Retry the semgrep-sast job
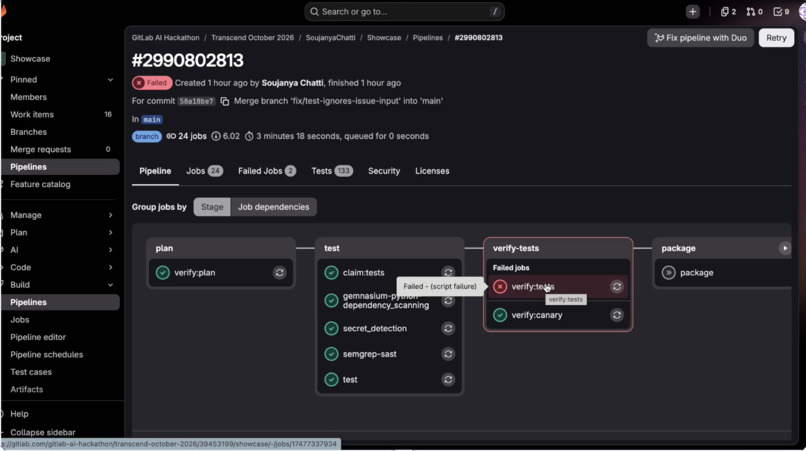806x451 pixels. pyautogui.click(x=448, y=354)
